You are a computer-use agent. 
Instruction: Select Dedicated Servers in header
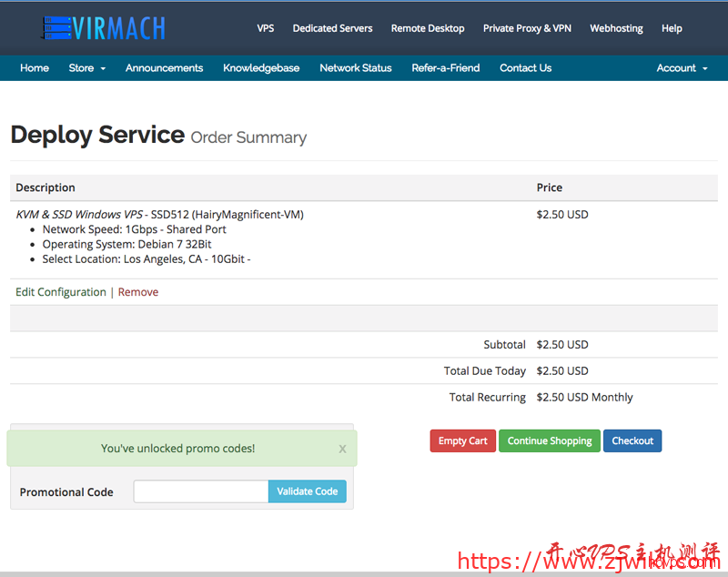click(332, 28)
